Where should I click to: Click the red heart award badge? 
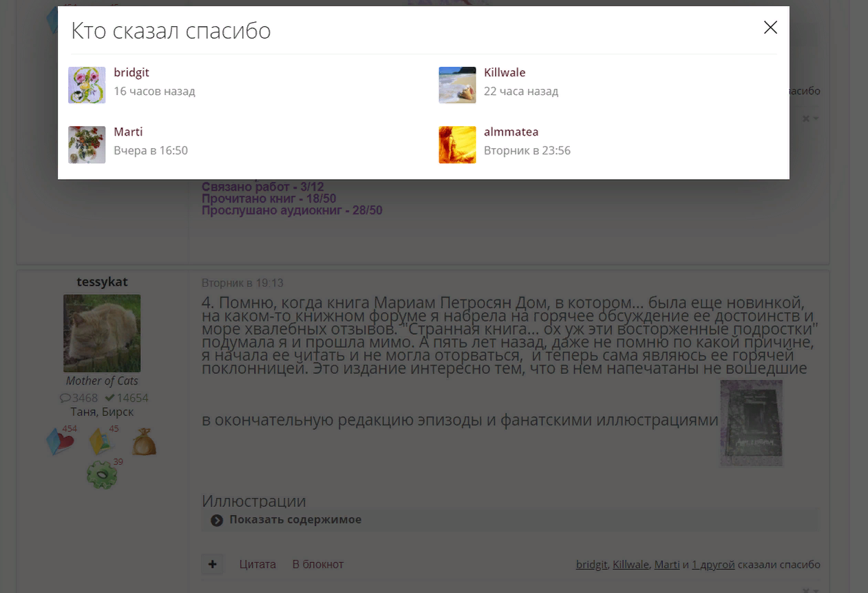[x=61, y=442]
